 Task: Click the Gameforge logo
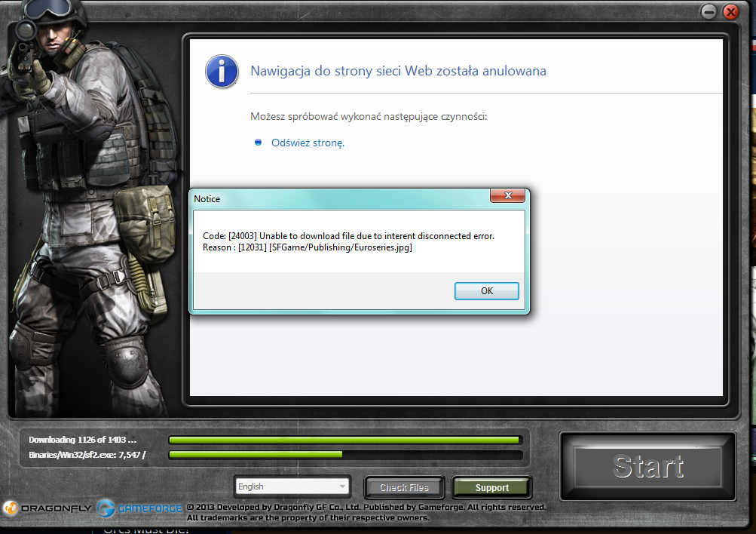(x=140, y=508)
